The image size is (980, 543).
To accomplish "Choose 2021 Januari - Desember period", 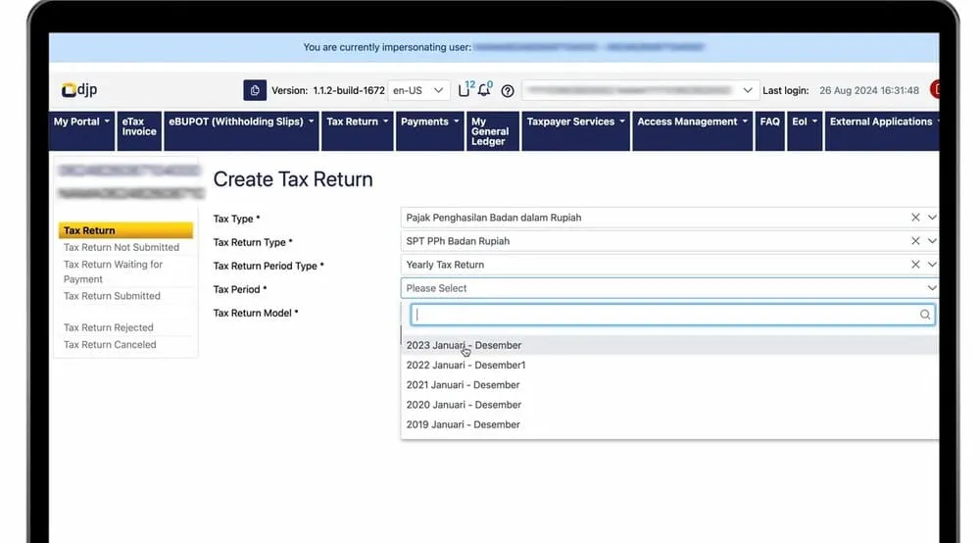I will [463, 385].
